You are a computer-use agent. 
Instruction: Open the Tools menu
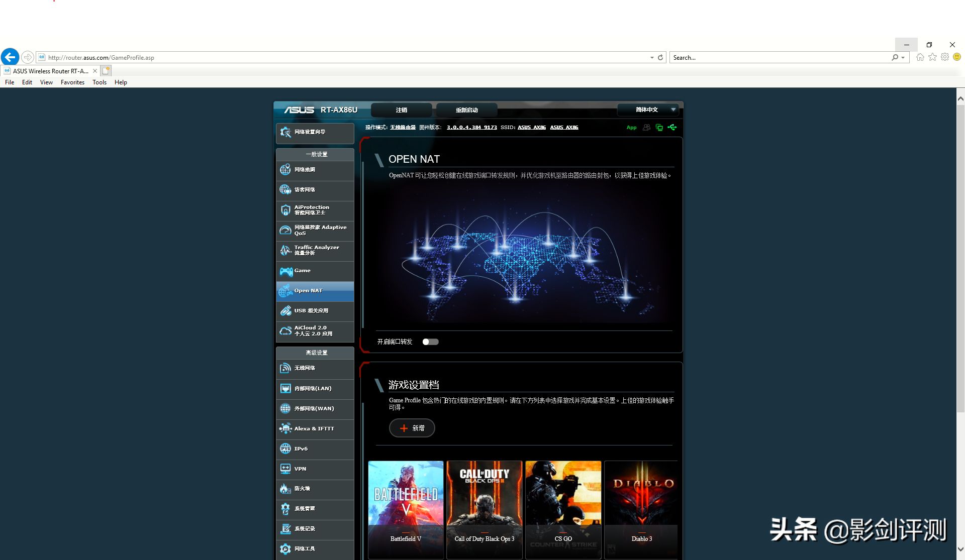[x=100, y=82]
